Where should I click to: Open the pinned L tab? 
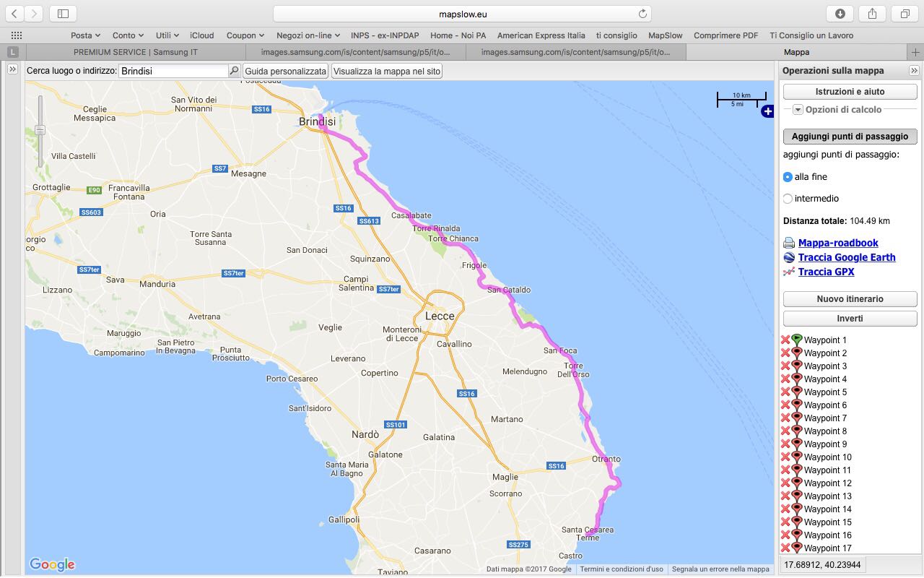coord(13,52)
